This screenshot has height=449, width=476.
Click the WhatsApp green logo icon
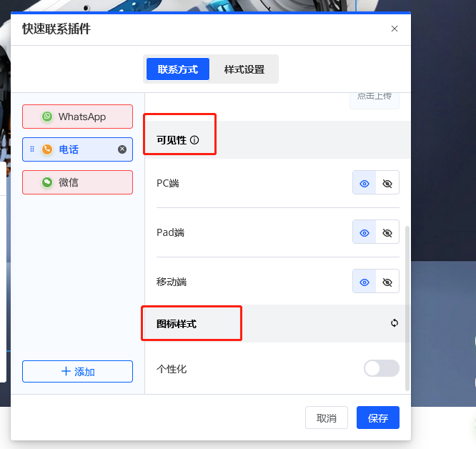pyautogui.click(x=47, y=117)
